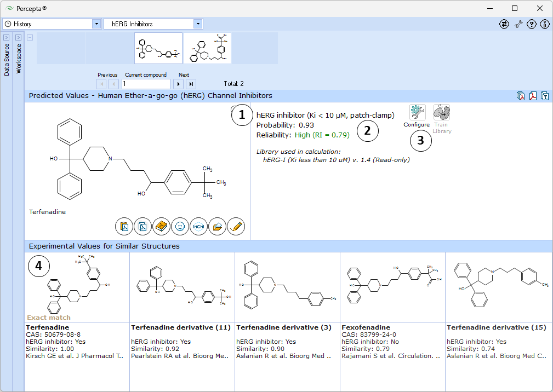
Task: Click the Data Source vertical tab
Action: 7,60
